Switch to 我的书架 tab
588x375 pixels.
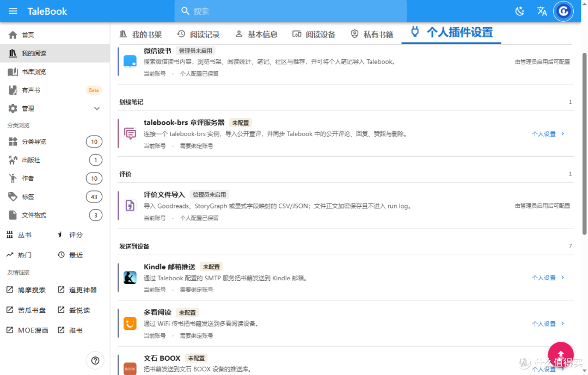pyautogui.click(x=140, y=34)
